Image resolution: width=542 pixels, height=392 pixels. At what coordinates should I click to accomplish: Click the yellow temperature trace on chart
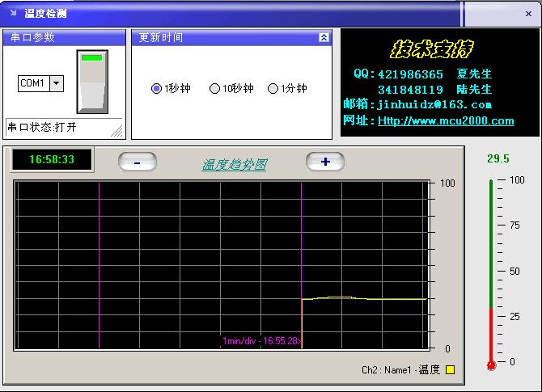(364, 298)
